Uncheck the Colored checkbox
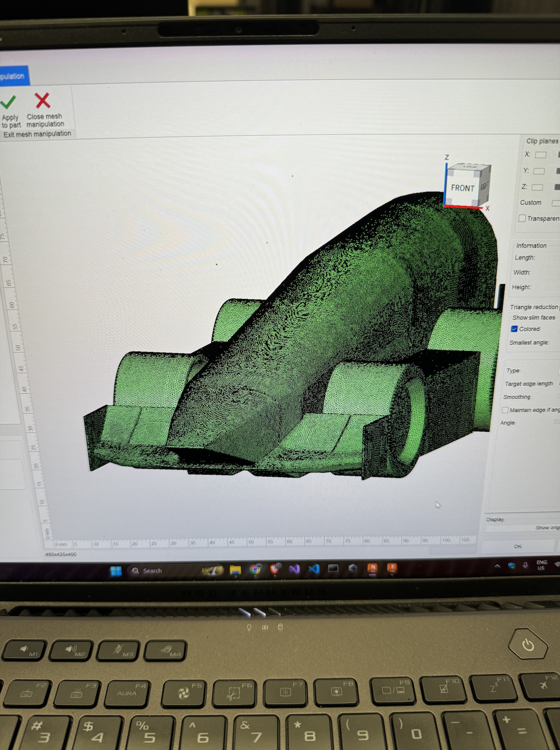 (514, 329)
